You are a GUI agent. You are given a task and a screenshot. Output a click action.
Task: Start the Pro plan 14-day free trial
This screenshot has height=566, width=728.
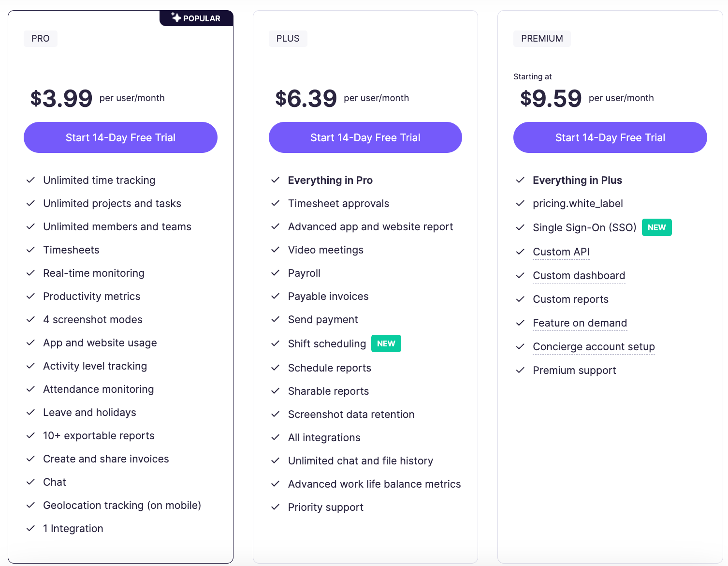pyautogui.click(x=120, y=137)
